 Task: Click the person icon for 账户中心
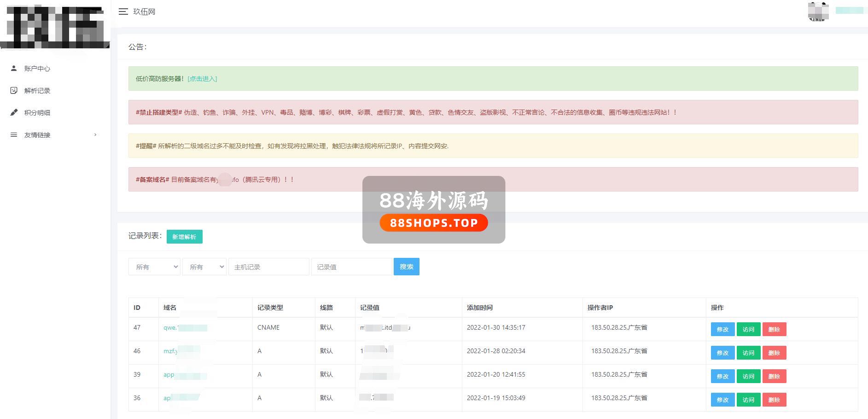[14, 68]
